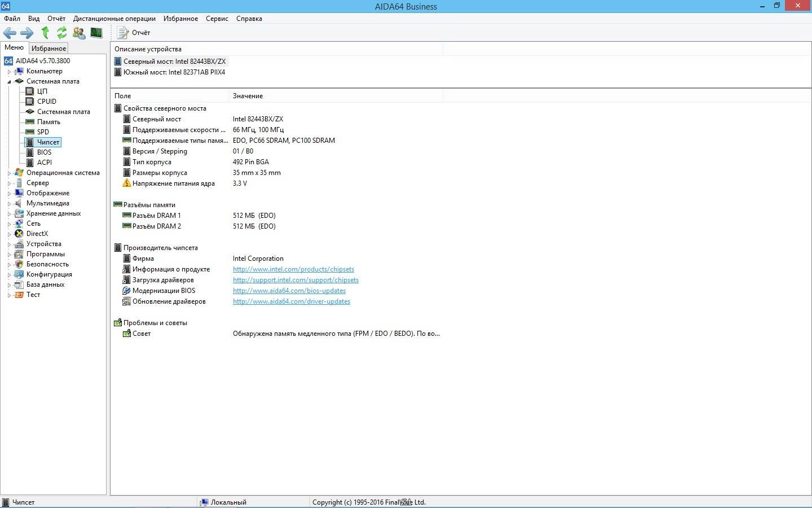Click the Чипсет label in status bar
This screenshot has height=508, width=812.
click(23, 502)
